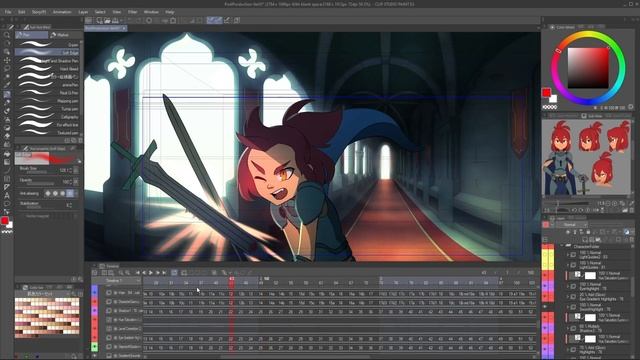Select the Eyedropper tool
640x360 pixels.
[7, 85]
